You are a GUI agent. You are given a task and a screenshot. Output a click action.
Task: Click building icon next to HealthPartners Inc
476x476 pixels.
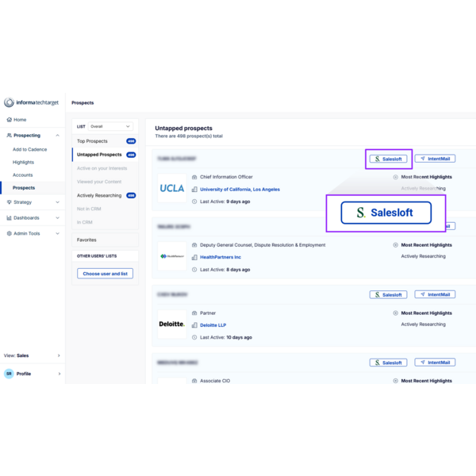tap(194, 257)
